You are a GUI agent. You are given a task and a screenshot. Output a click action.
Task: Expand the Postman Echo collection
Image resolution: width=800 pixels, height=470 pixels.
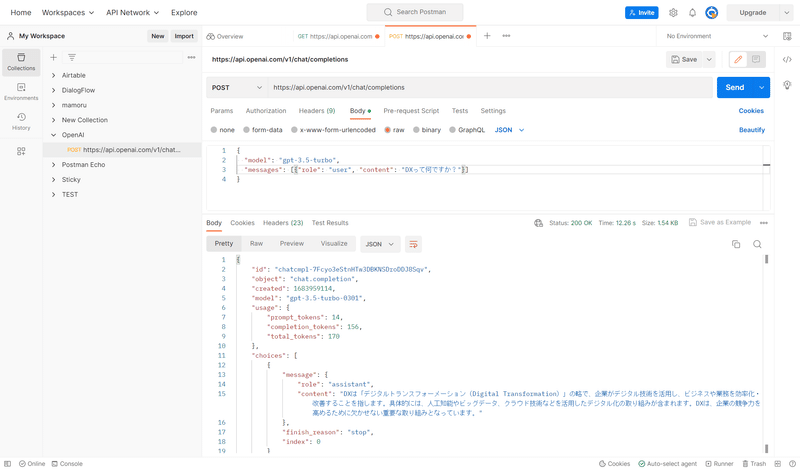[54, 165]
